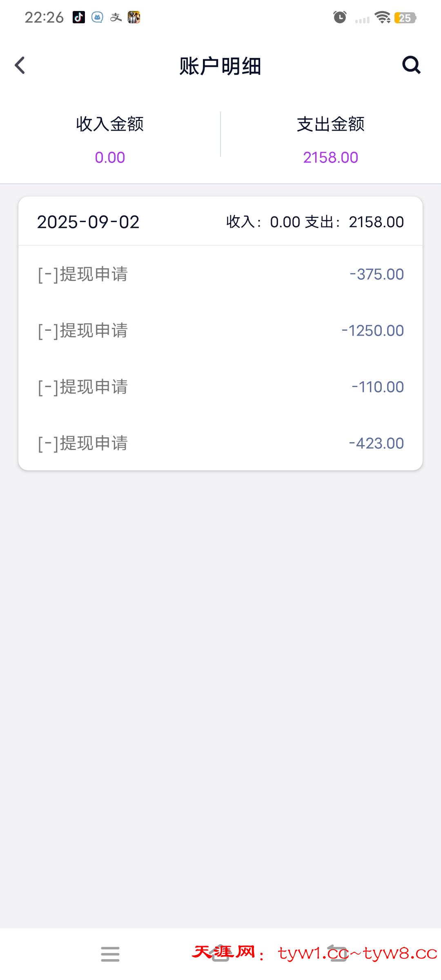Viewport: 441px width, 980px height.
Task: Tap the game notification icon
Action: click(134, 17)
